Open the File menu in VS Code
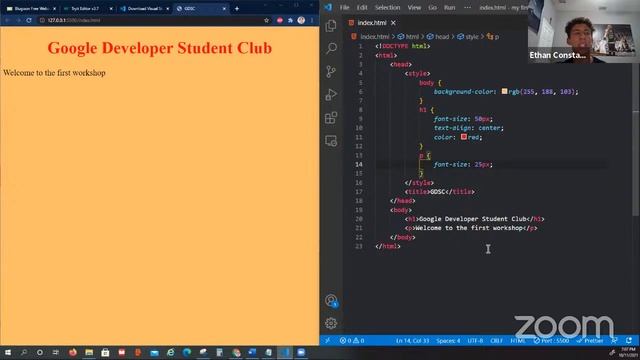Image resolution: width=640 pixels, height=360 pixels. 344,7
